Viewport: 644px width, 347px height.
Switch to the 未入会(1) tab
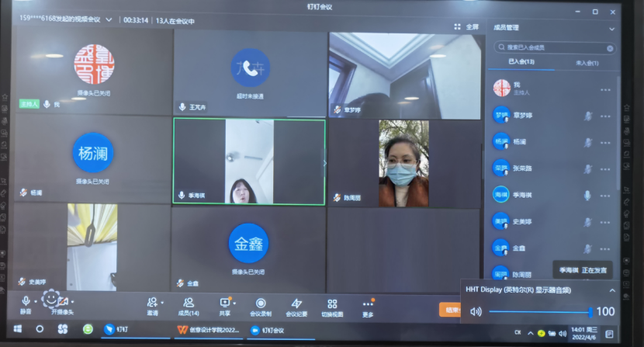tap(587, 62)
